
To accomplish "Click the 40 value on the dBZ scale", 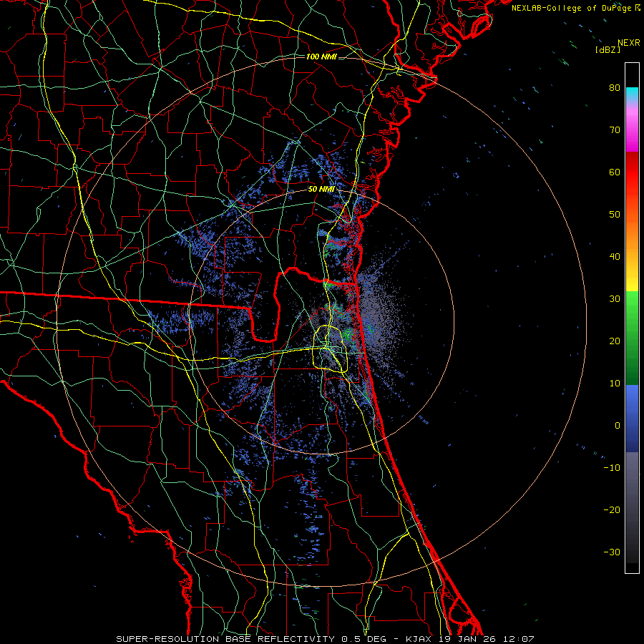I will (x=615, y=256).
